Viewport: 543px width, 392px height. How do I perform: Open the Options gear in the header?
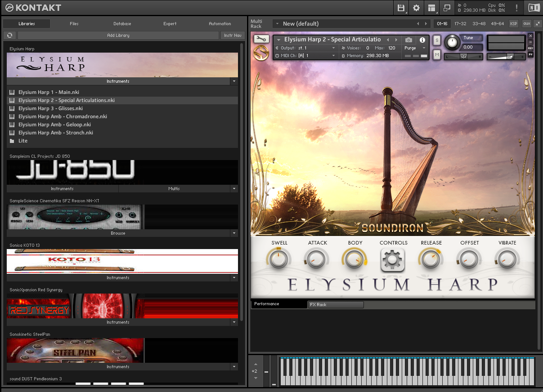pos(416,8)
